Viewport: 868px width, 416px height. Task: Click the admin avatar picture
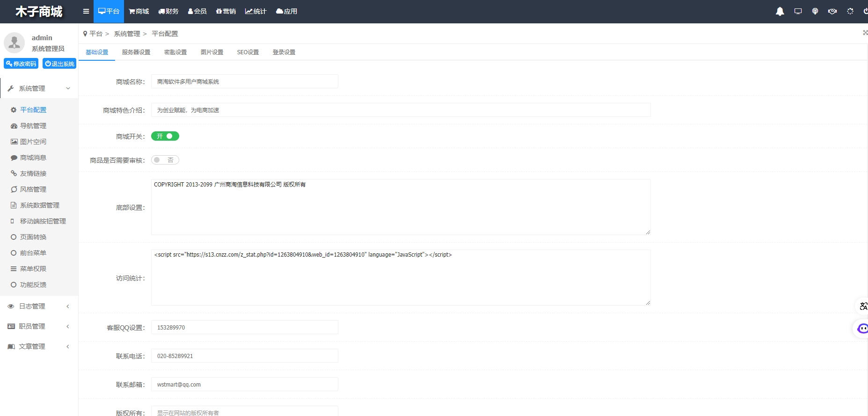pos(15,43)
